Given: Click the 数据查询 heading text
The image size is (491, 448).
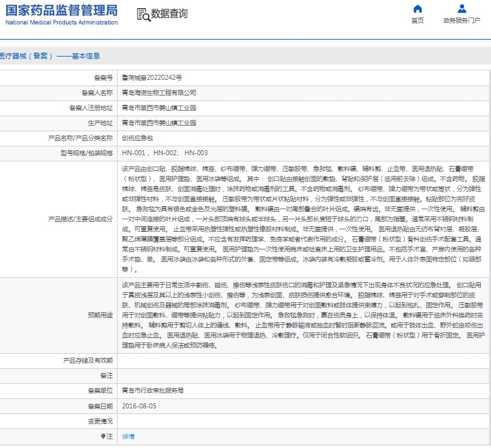Looking at the screenshot, I should (169, 14).
